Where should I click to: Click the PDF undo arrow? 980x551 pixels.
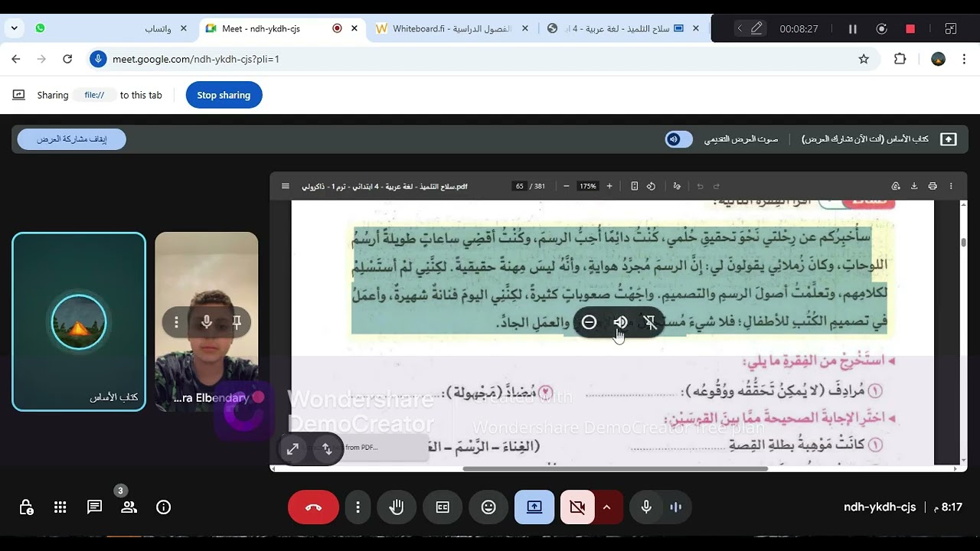(700, 186)
